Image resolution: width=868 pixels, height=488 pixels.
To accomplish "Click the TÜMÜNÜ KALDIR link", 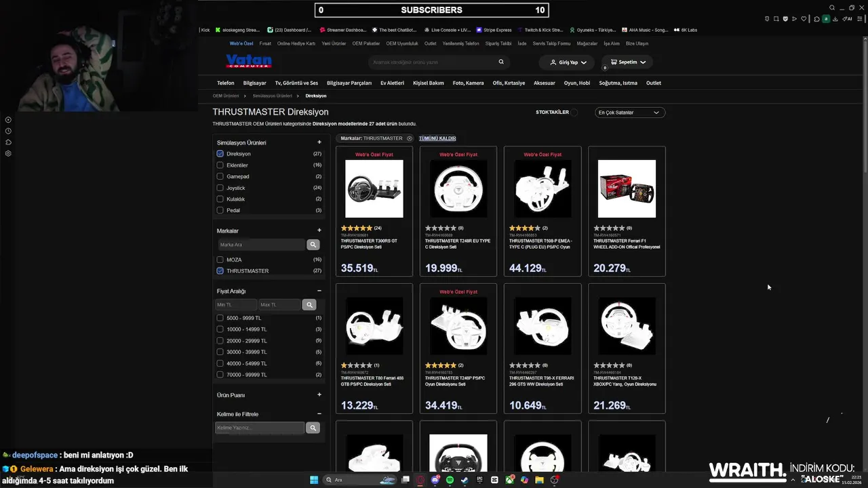I will coord(437,138).
